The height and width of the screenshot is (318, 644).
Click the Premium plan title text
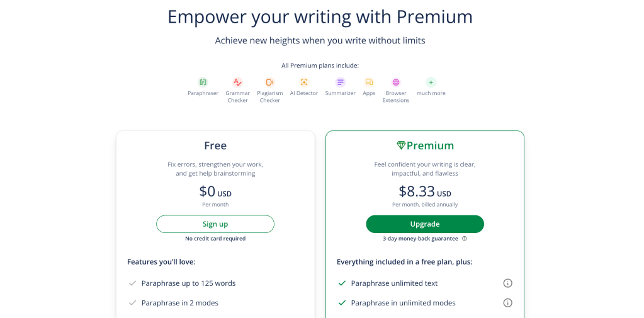(430, 145)
